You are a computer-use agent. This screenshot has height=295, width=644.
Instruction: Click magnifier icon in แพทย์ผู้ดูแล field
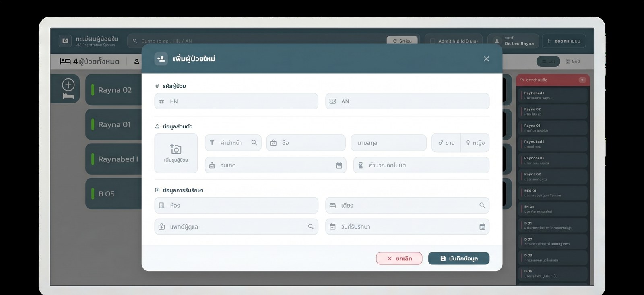(x=311, y=227)
